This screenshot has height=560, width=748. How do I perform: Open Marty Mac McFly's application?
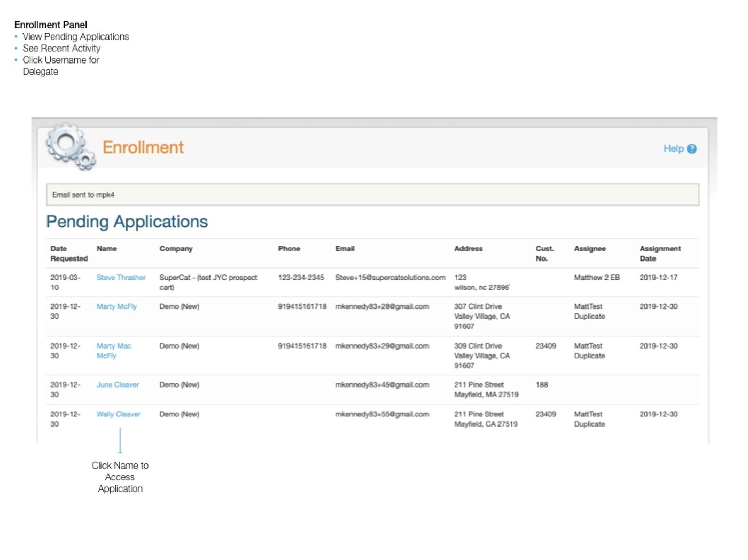[x=114, y=351]
